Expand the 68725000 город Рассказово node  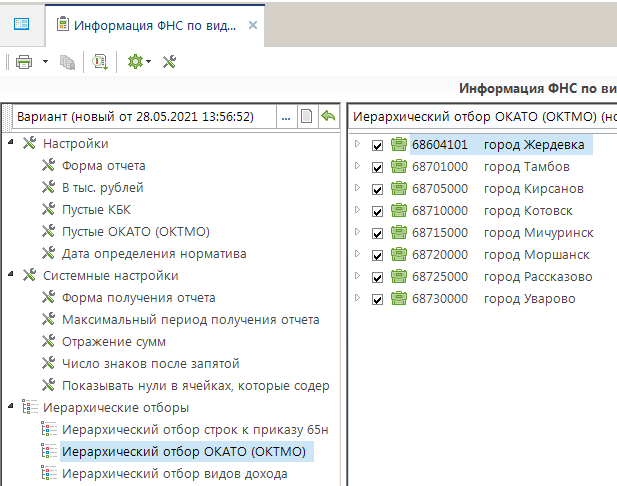click(357, 276)
